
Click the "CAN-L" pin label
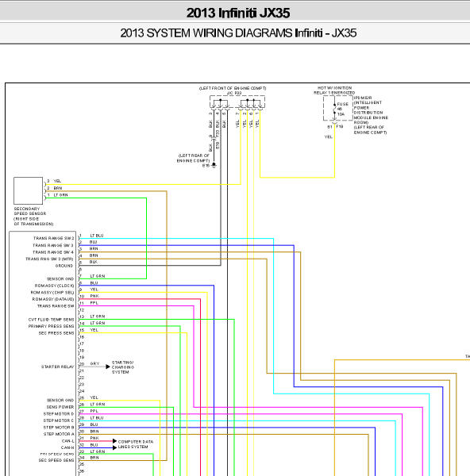67,441
